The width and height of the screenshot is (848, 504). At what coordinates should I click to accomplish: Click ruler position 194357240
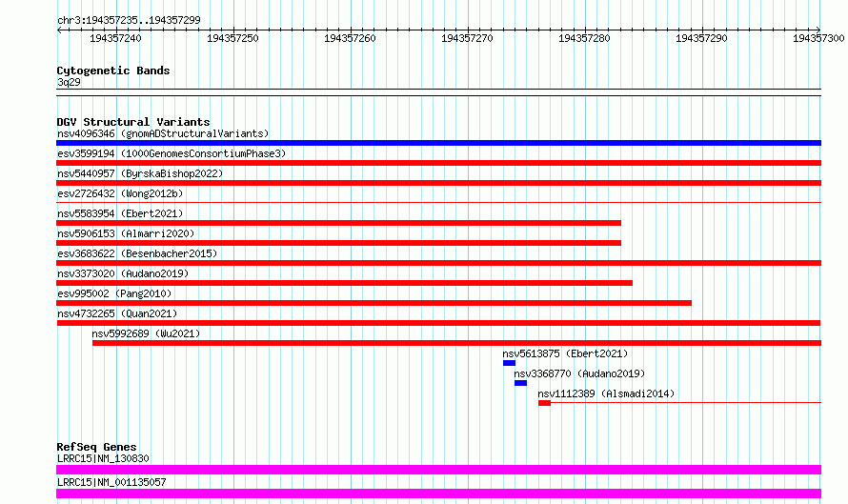click(x=115, y=38)
